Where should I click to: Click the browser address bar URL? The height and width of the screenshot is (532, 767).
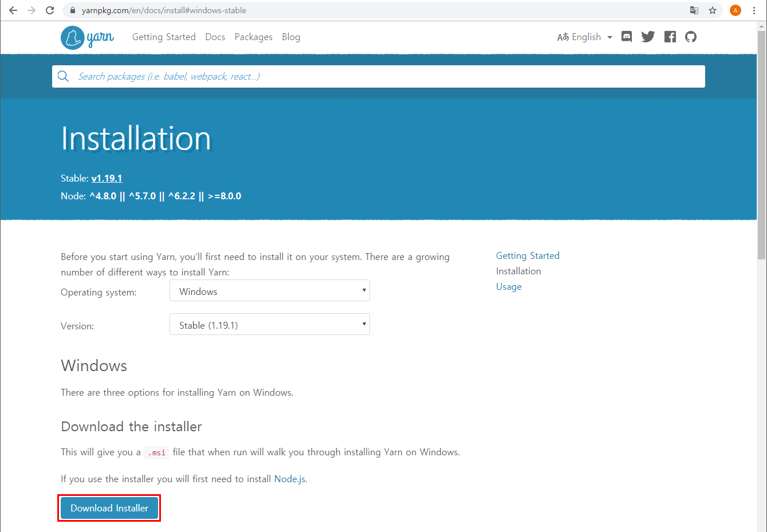click(x=164, y=10)
